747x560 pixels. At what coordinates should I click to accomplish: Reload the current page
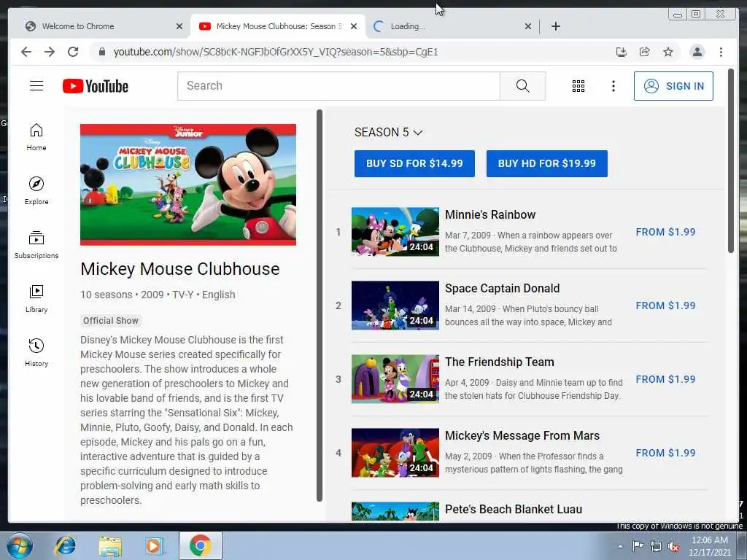(73, 52)
